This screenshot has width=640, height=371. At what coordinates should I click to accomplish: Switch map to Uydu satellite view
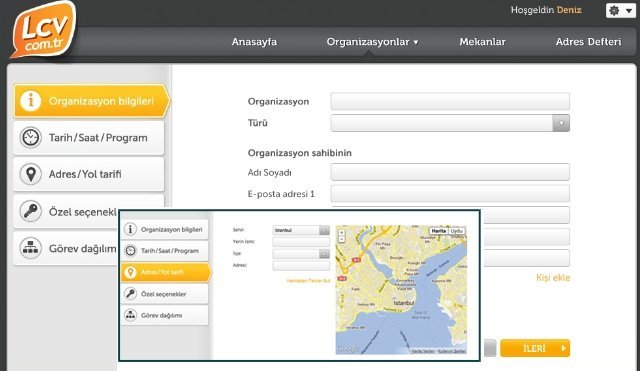(456, 231)
